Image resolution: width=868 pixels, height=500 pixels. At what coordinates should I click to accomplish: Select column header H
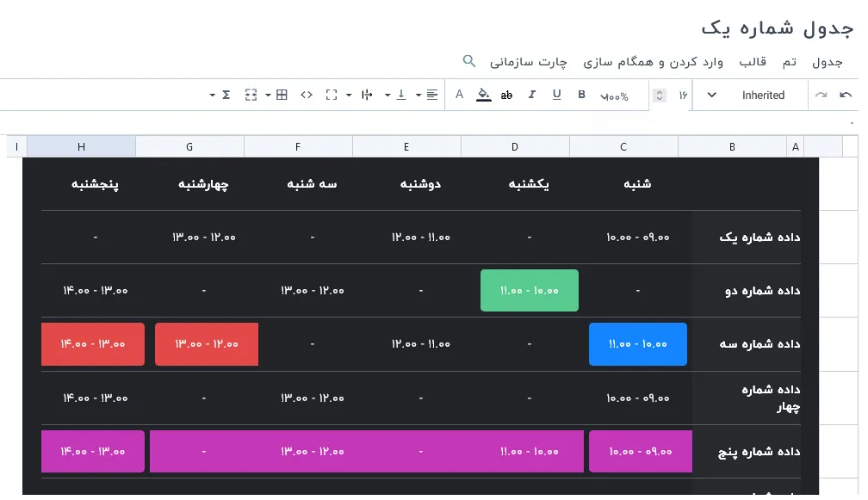[x=81, y=146]
